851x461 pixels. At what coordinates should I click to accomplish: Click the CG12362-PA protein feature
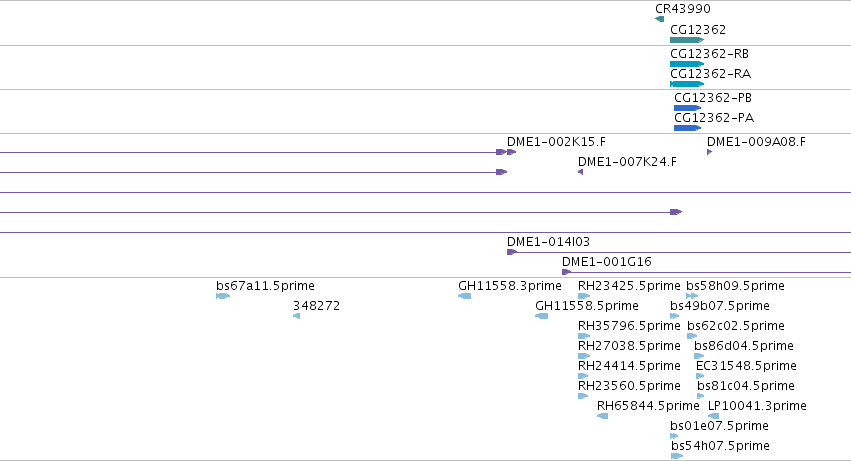click(688, 128)
